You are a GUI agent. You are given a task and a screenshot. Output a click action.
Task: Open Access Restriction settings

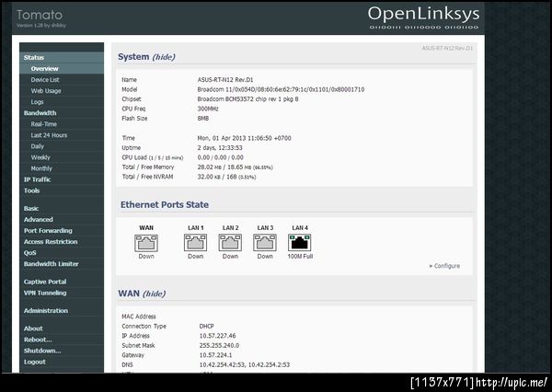(51, 242)
